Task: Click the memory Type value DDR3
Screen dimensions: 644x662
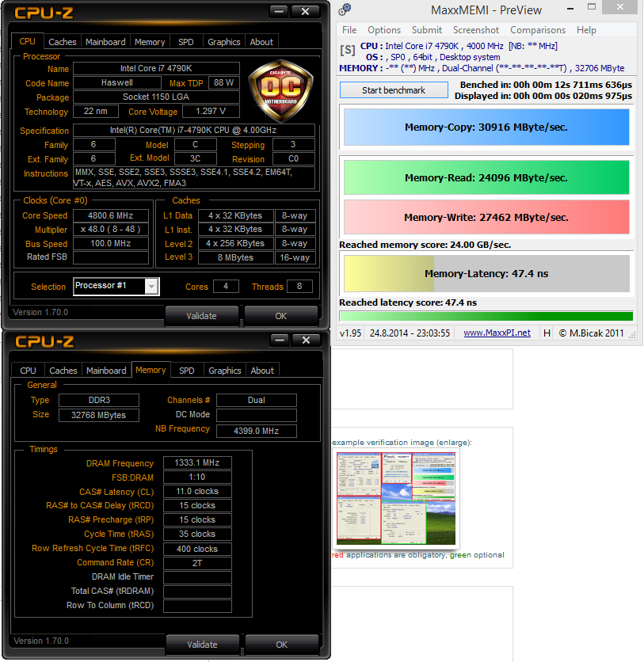Action: pyautogui.click(x=99, y=400)
